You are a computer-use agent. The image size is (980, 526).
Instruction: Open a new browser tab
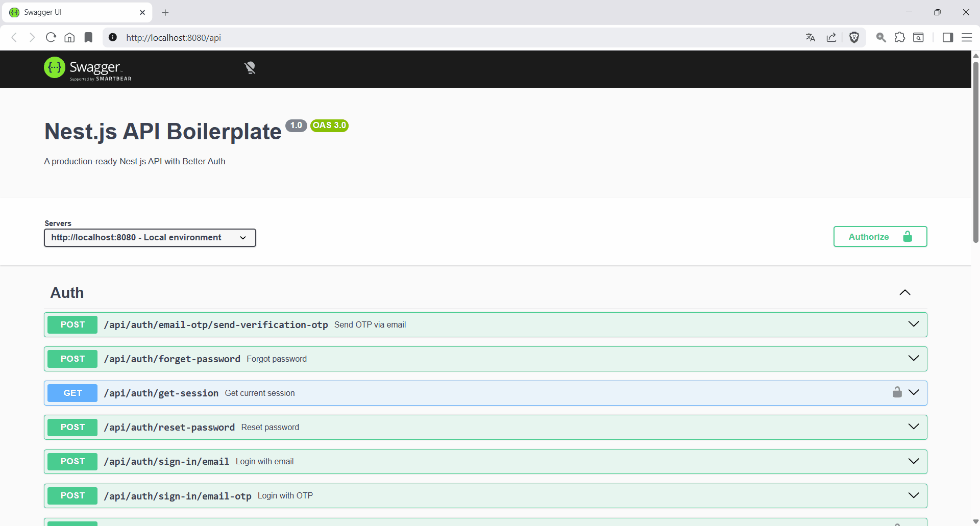165,12
